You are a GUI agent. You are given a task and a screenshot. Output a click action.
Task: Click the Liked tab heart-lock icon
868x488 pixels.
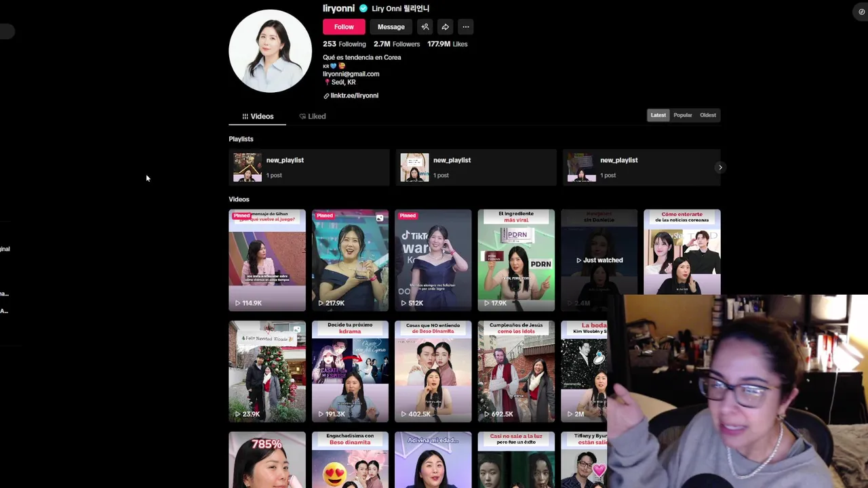point(302,117)
